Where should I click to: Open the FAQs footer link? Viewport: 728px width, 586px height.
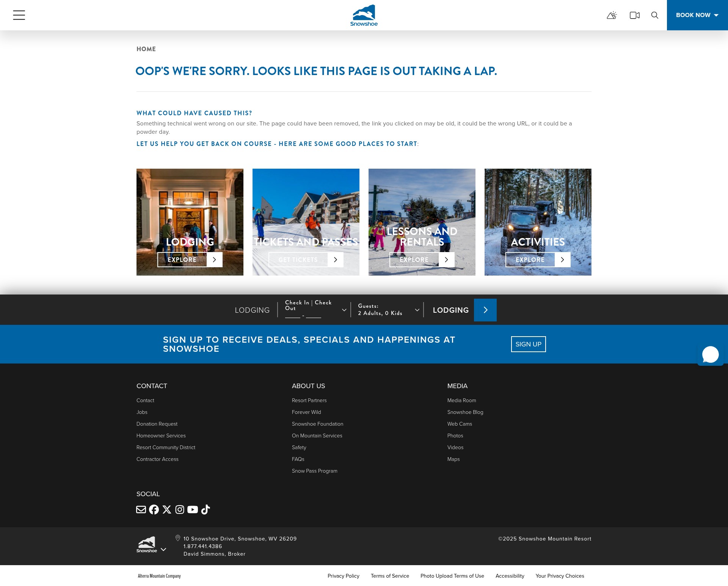pyautogui.click(x=298, y=459)
